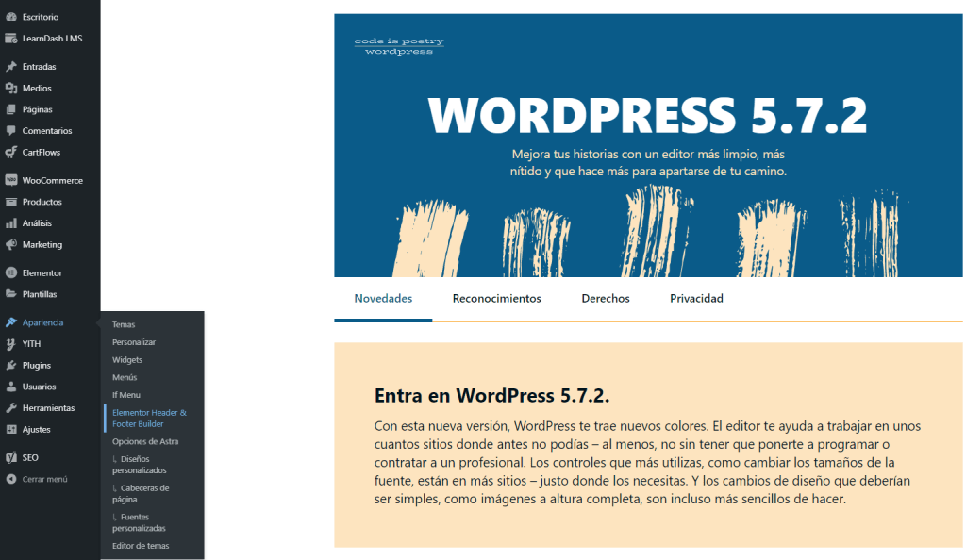Click the Entradas pushpin icon

pos(11,66)
